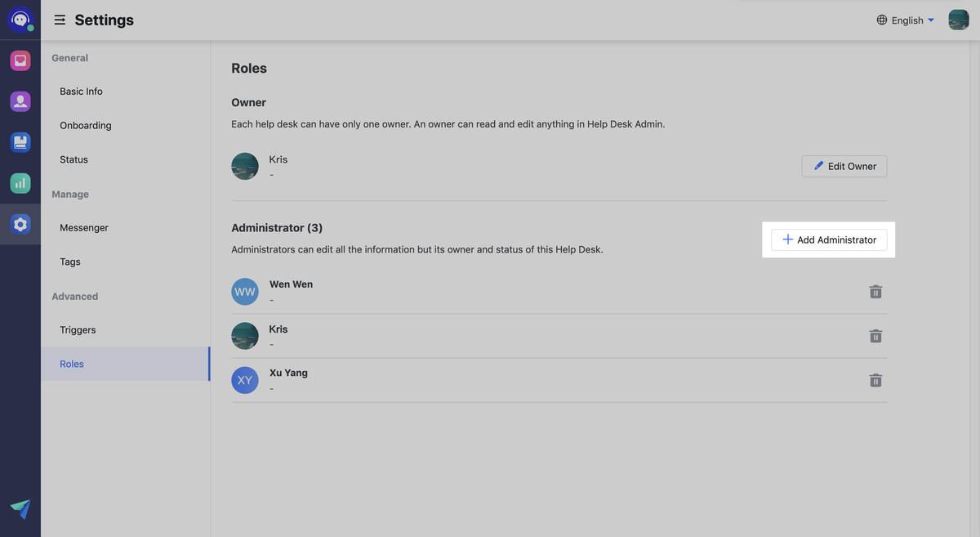This screenshot has width=980, height=537.
Task: Delete administrator Xu Yang with trash icon
Action: click(x=875, y=380)
